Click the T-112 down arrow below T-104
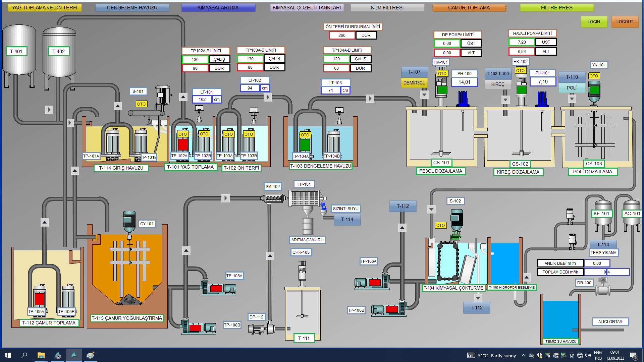This screenshot has height=362, width=644. (478, 297)
